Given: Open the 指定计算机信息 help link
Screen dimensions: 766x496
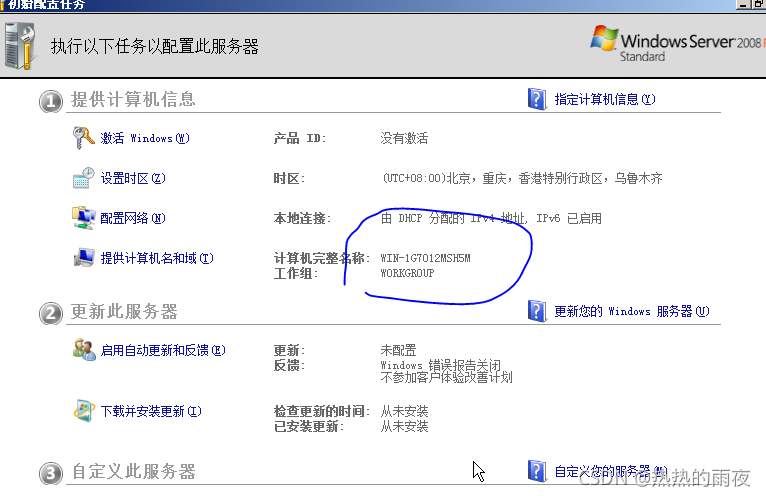Looking at the screenshot, I should (x=605, y=100).
